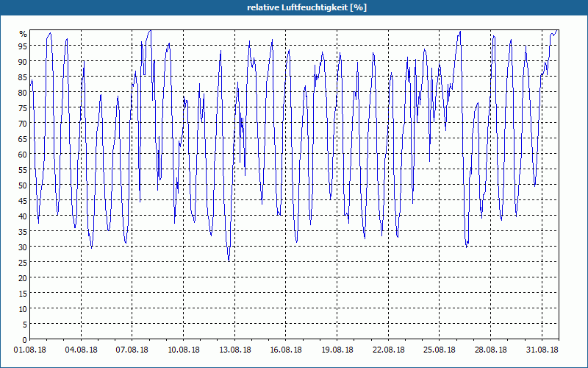
Task: Select the 90 y-axis label
Action: point(23,61)
